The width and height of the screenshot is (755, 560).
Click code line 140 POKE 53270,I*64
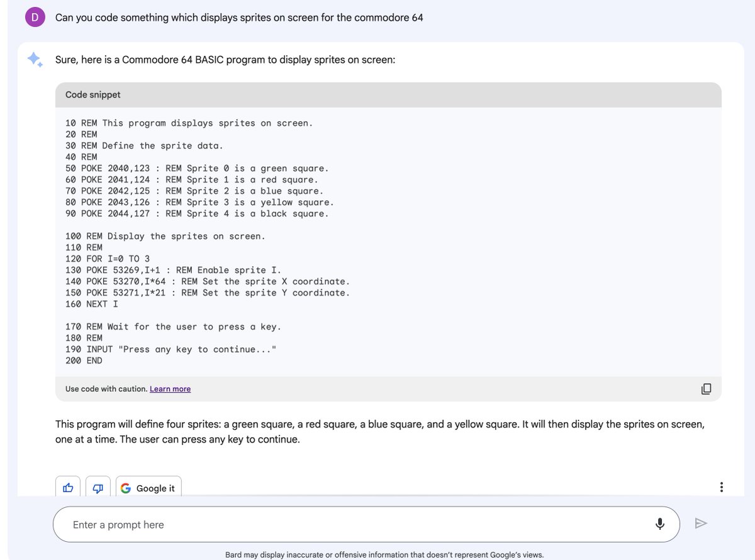pyautogui.click(x=208, y=281)
